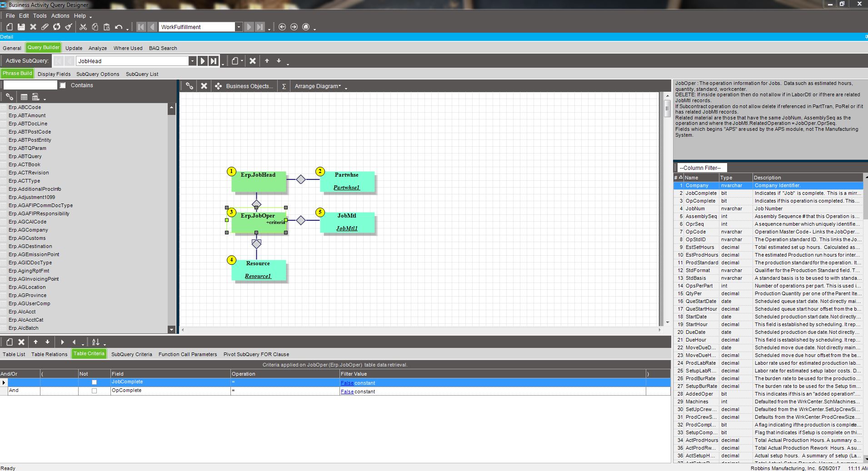Click the New query icon in main toolbar
Viewport: 868px width, 471px height.
(x=10, y=27)
